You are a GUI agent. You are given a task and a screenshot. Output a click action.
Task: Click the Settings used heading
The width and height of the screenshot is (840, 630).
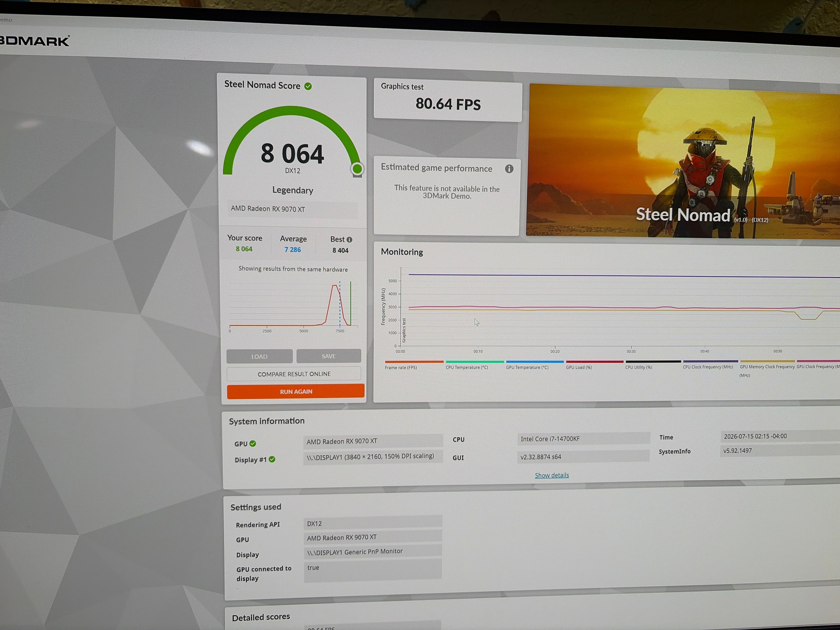pos(256,507)
